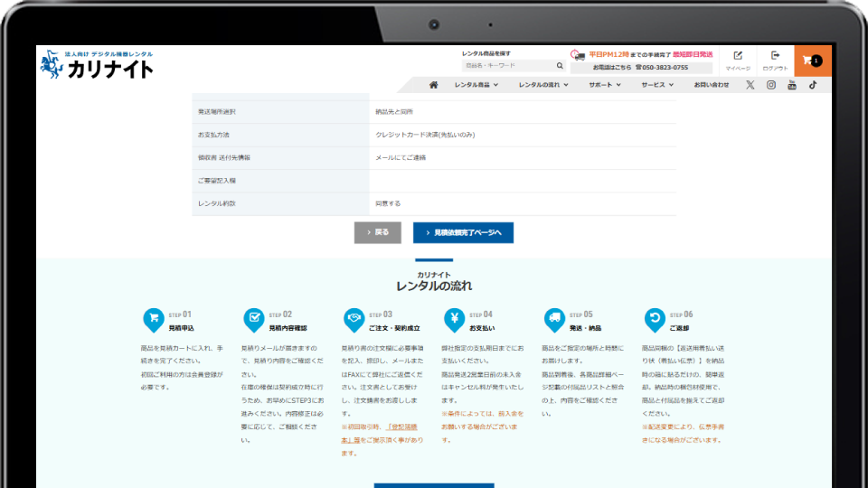
Task: Click the delivery truck icon in header
Action: (578, 55)
